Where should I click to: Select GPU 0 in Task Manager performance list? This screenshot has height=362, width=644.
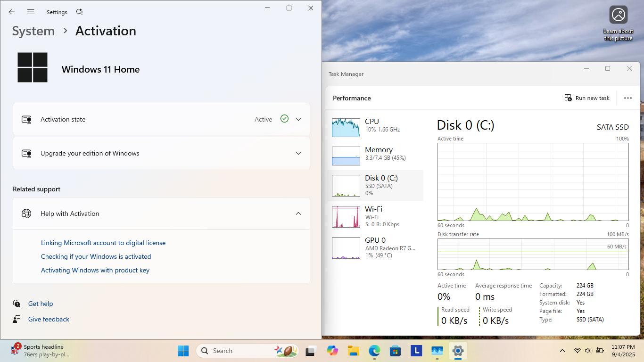point(375,247)
